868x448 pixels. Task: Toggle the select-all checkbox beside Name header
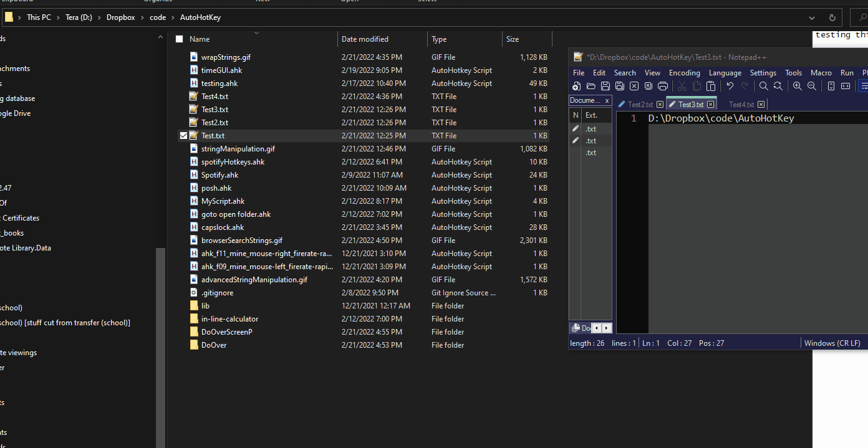tap(180, 39)
